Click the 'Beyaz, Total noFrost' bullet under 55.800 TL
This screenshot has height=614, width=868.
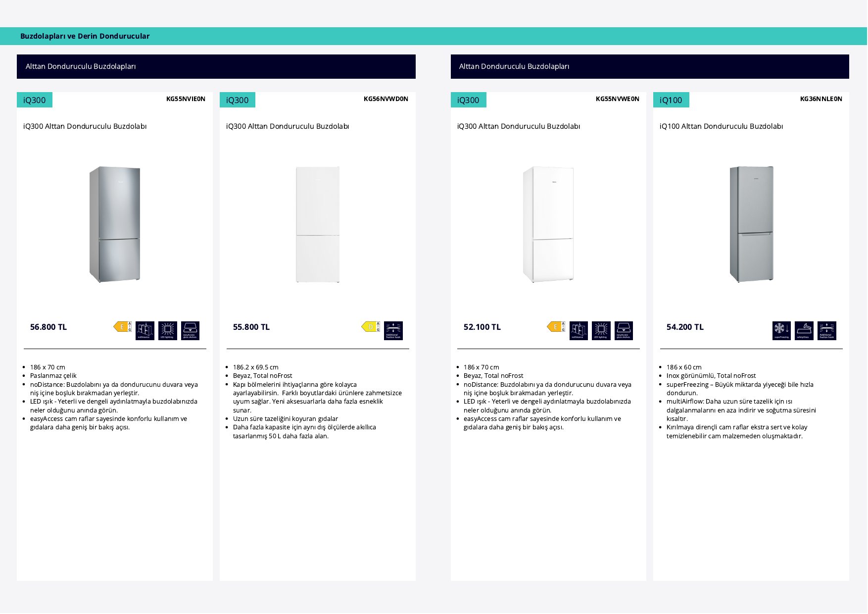[263, 376]
